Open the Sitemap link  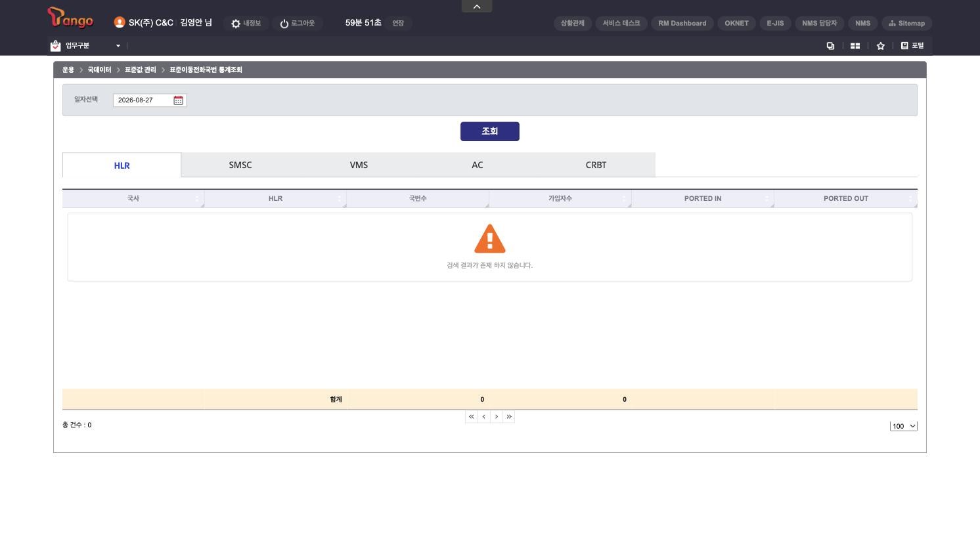click(906, 23)
